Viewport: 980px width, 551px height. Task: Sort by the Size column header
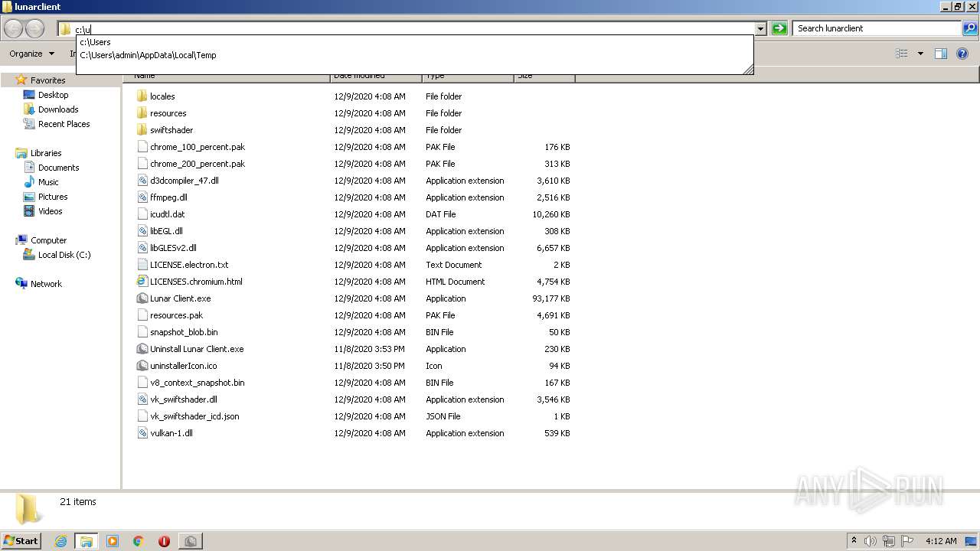pos(544,76)
